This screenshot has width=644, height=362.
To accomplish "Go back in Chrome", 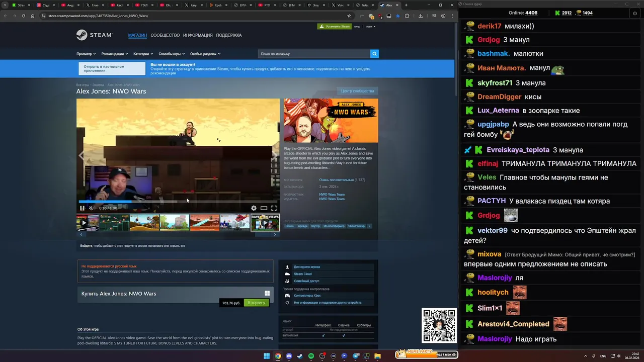I will 5,16.
